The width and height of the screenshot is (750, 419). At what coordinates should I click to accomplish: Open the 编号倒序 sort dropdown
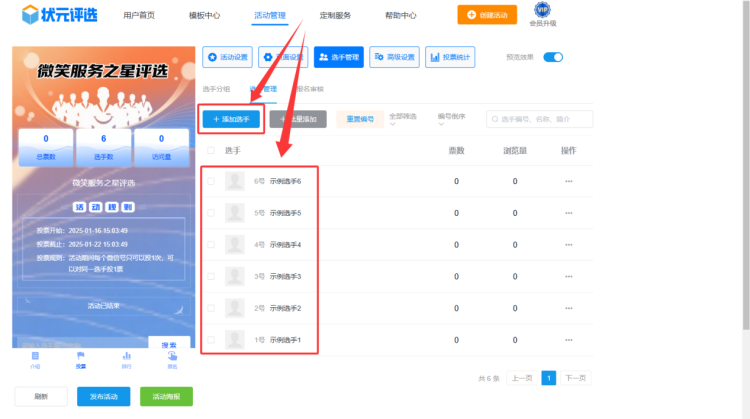454,120
